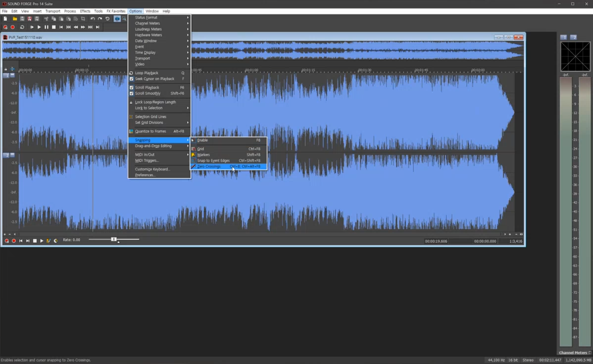Toggle Loop Playback in transport toolbar
The width and height of the screenshot is (593, 364).
(22, 27)
